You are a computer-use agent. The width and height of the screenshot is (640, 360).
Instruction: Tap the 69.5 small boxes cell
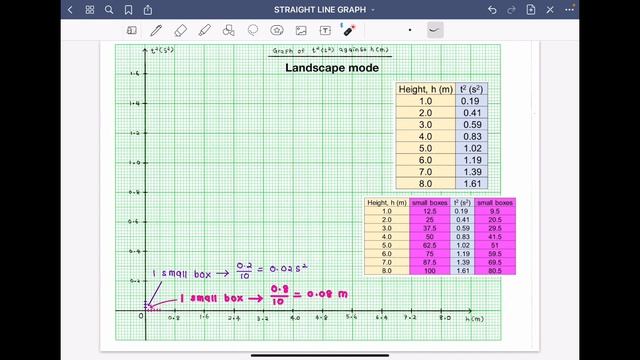point(495,262)
